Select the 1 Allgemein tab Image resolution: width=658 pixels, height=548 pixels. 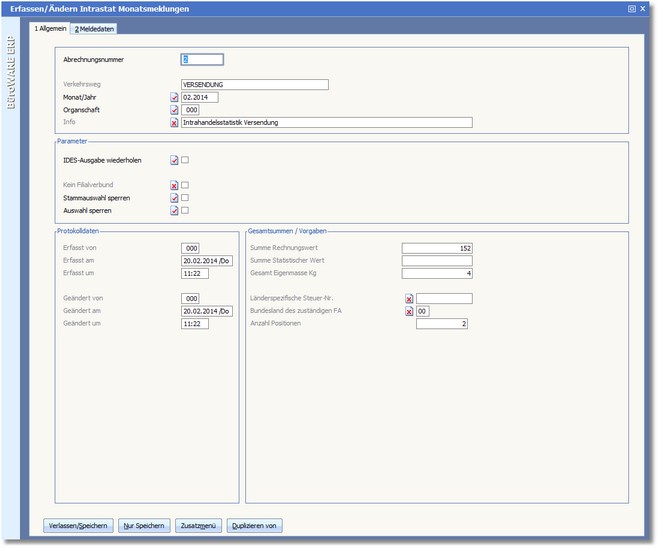point(50,29)
